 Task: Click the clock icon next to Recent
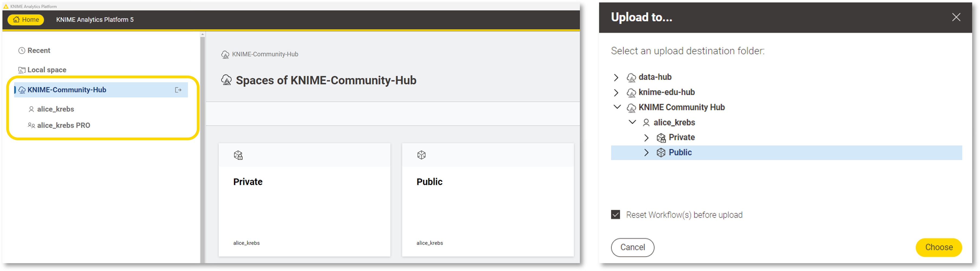tap(22, 51)
